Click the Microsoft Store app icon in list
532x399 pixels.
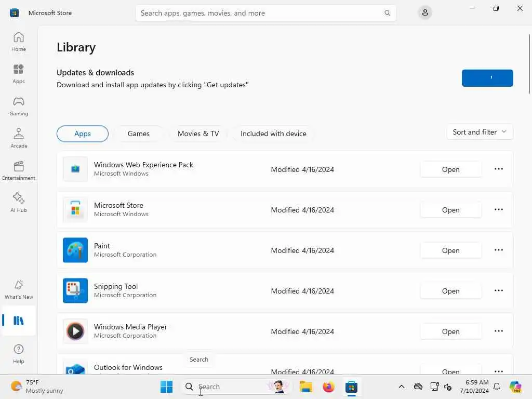click(75, 210)
